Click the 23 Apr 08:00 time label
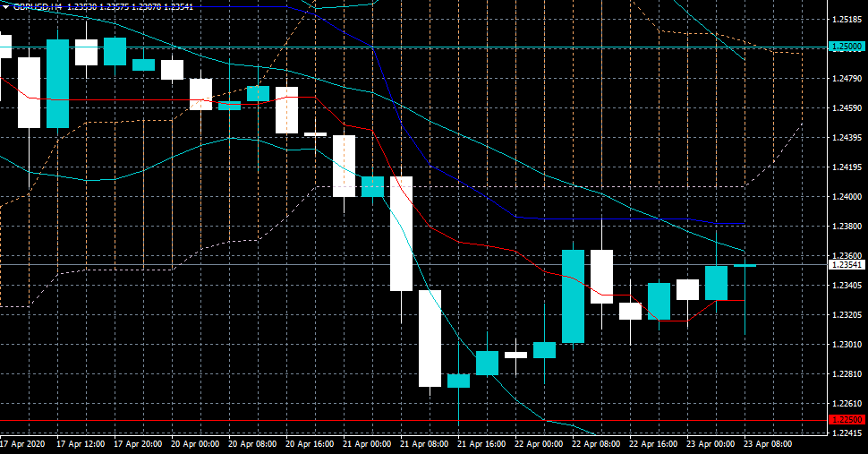This screenshot has height=454, width=868. pos(768,444)
